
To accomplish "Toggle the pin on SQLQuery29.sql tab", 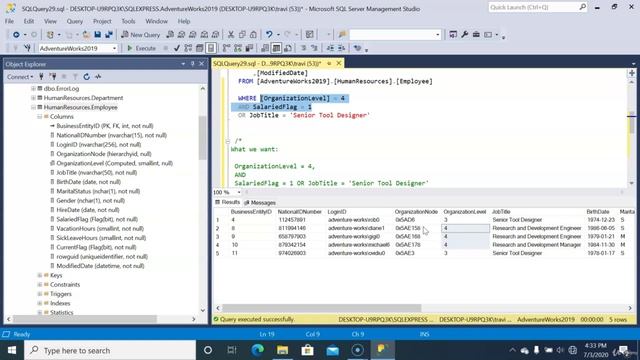I will 329,64.
